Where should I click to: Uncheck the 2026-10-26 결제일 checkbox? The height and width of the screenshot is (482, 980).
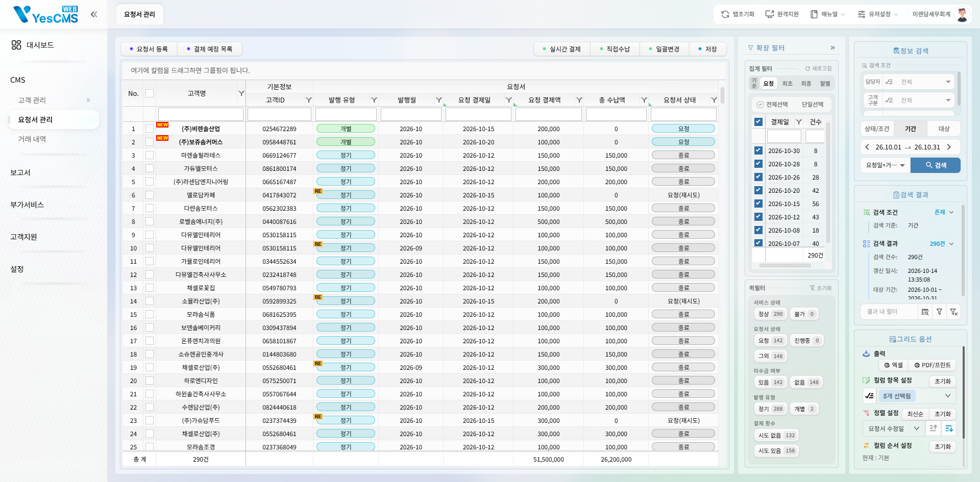(x=758, y=177)
